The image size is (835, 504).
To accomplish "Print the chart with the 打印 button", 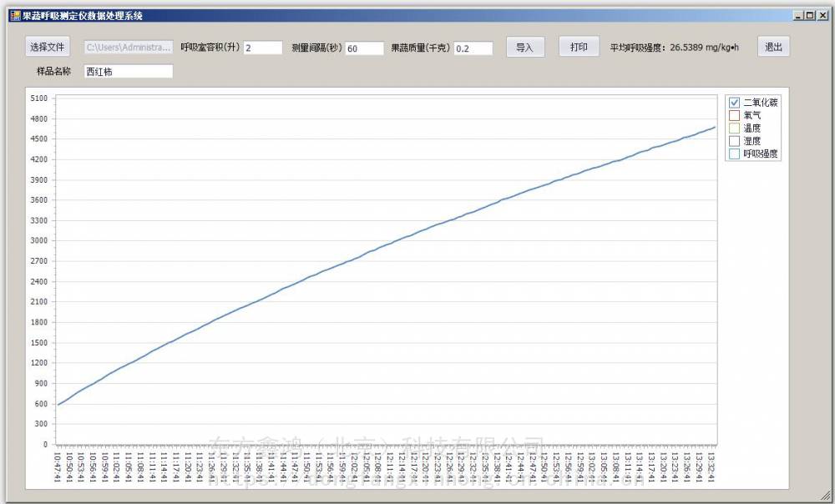I will [x=579, y=48].
